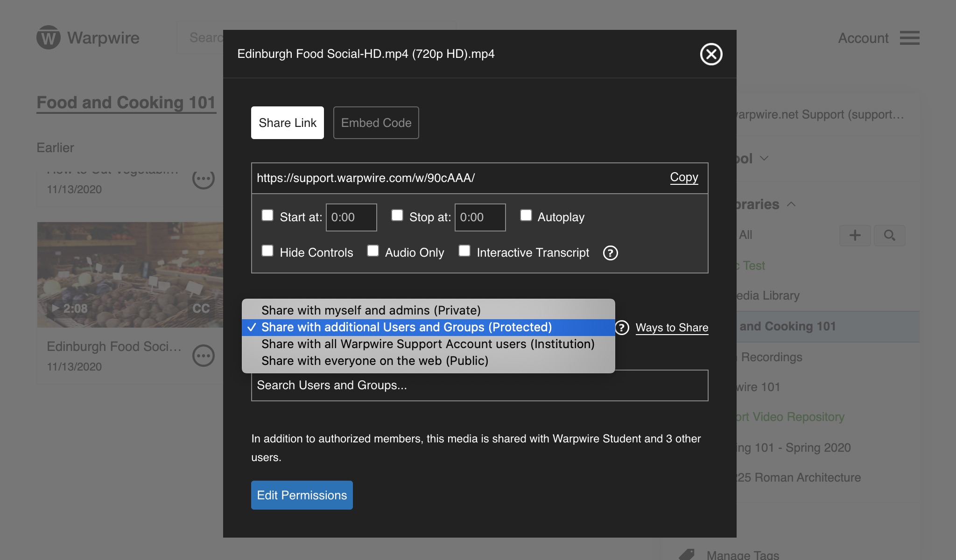Toggle the Interactive Transcript checkbox
Image resolution: width=956 pixels, height=560 pixels.
point(464,252)
